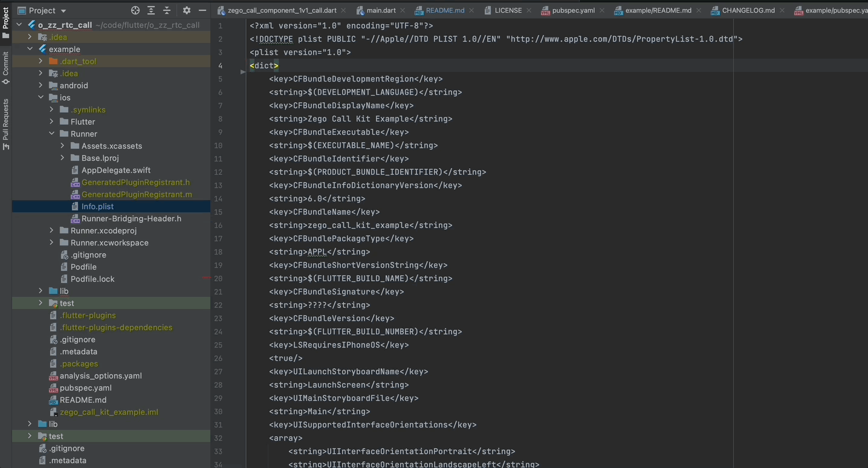
Task: Click the GeneratedPluginRegistrant.h file icon
Action: point(75,182)
